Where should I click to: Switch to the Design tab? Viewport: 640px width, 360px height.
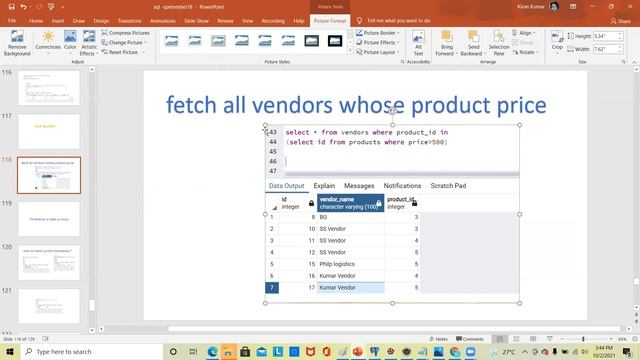tap(101, 21)
